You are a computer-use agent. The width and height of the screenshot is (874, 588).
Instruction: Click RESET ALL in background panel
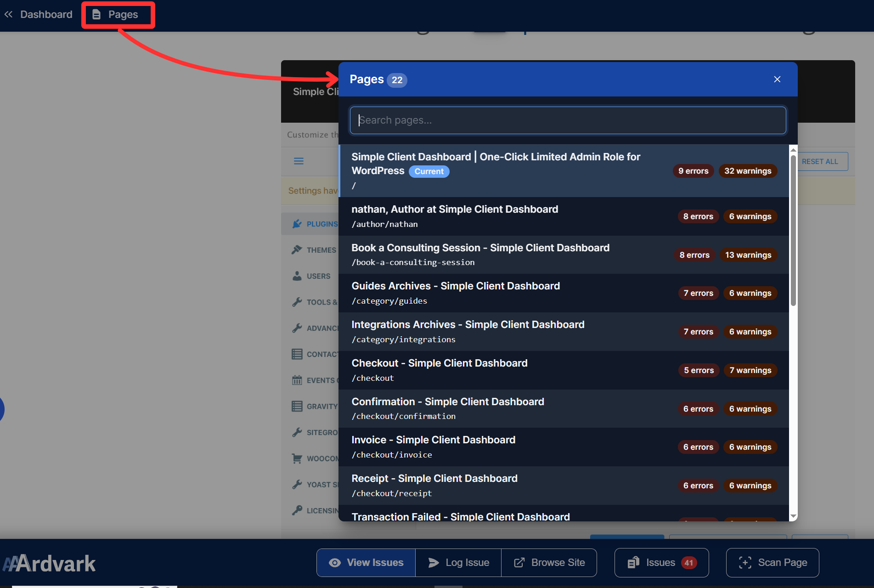click(x=820, y=162)
